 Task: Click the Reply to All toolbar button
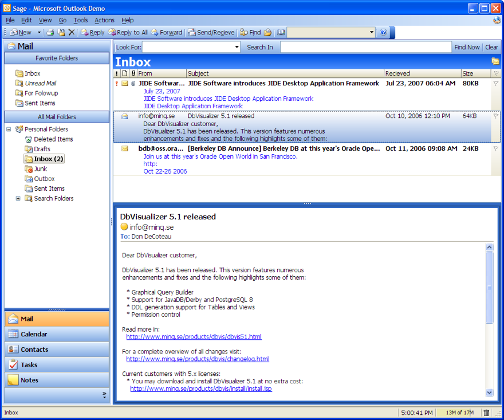[x=128, y=33]
